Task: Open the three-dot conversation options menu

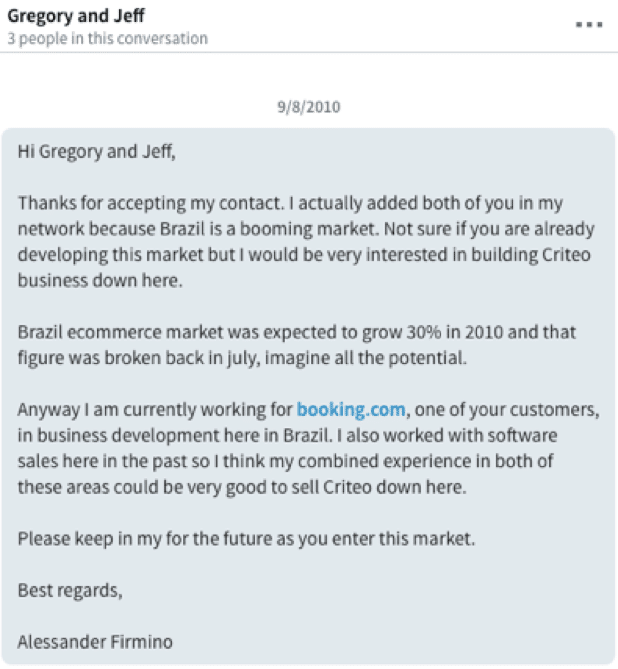Action: pyautogui.click(x=589, y=24)
